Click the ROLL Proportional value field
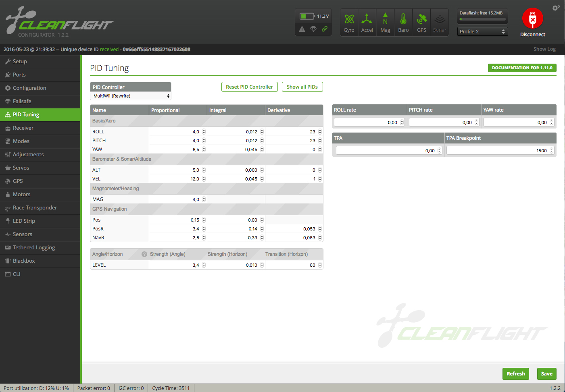Image resolution: width=565 pixels, height=392 pixels. pos(178,132)
